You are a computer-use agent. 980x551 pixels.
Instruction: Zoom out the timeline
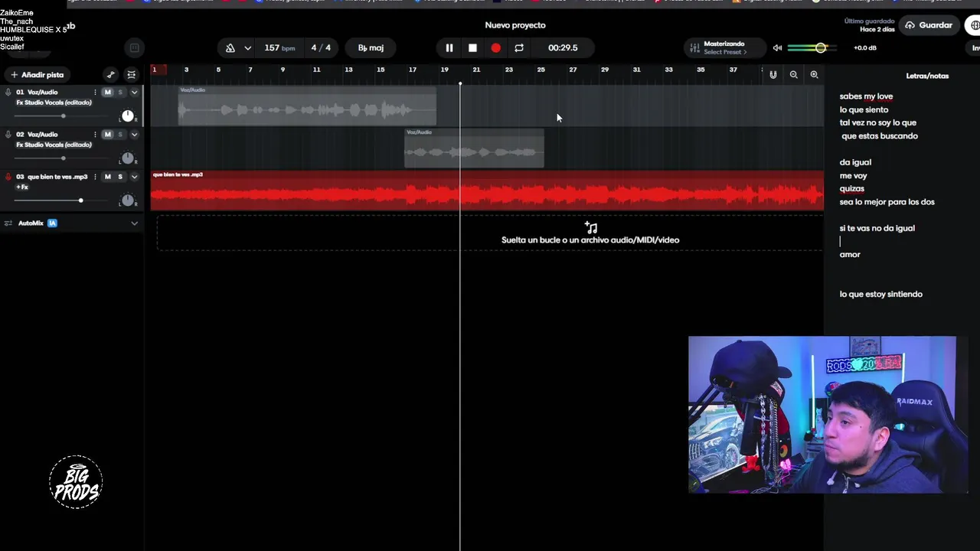(793, 75)
